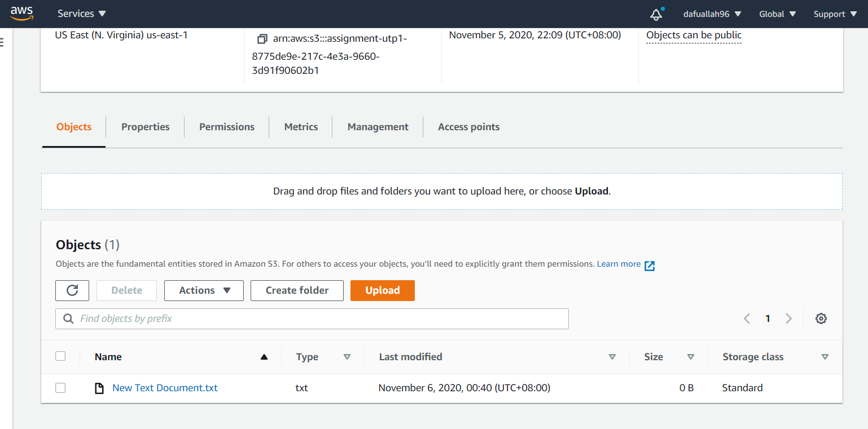Screen dimensions: 868x429
Task: View the Access points tab
Action: point(469,127)
